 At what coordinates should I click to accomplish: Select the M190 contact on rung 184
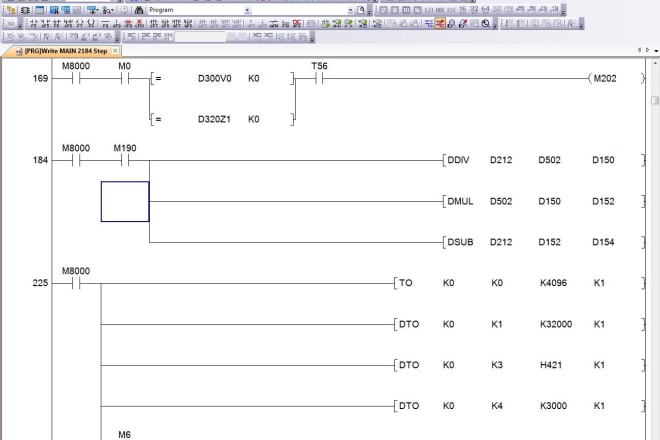point(125,155)
